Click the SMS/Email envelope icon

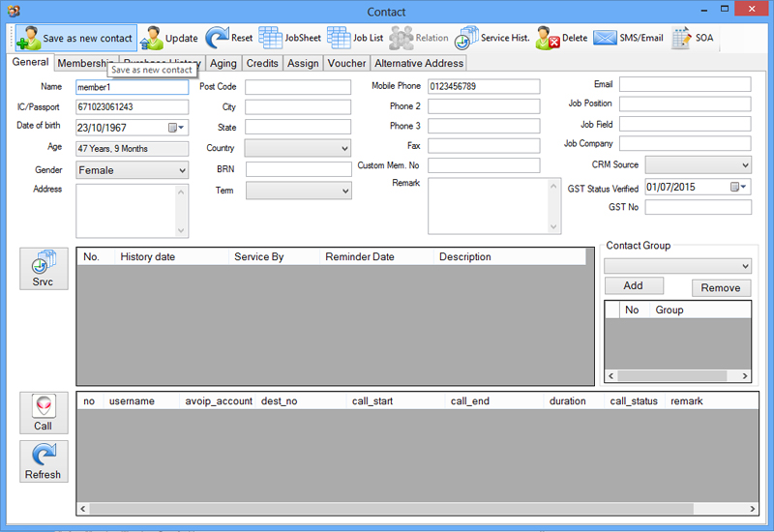point(605,38)
